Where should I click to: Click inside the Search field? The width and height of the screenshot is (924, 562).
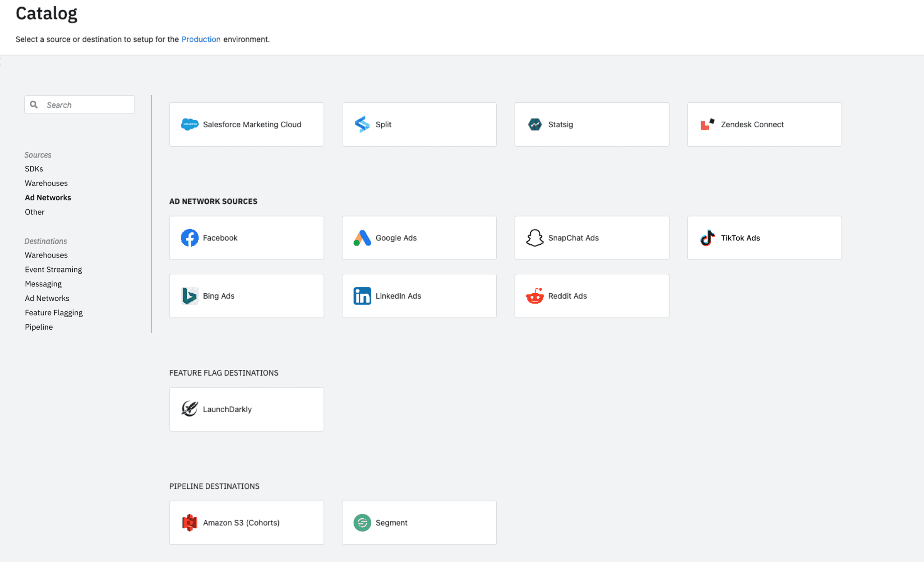(x=79, y=104)
